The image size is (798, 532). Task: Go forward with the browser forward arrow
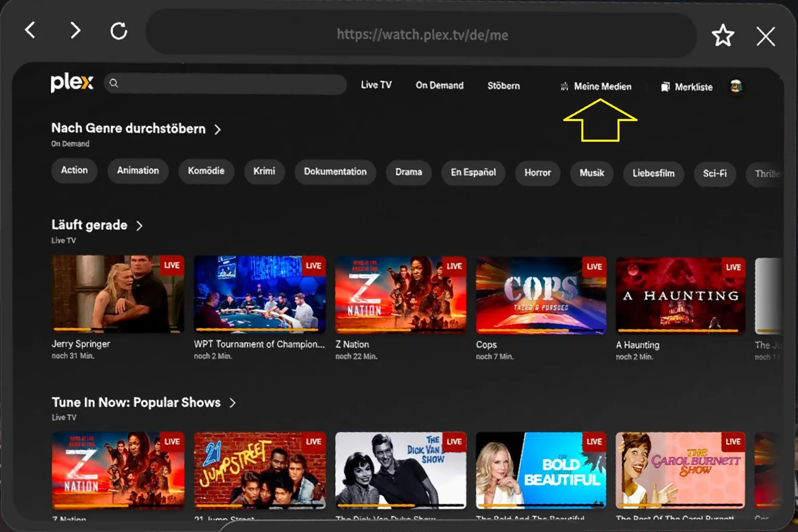click(x=75, y=30)
